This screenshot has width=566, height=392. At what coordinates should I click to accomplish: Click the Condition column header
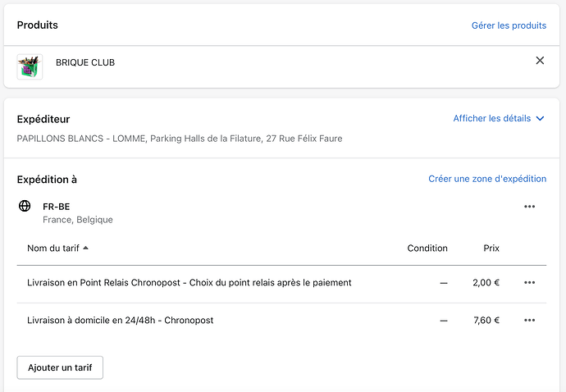(427, 248)
